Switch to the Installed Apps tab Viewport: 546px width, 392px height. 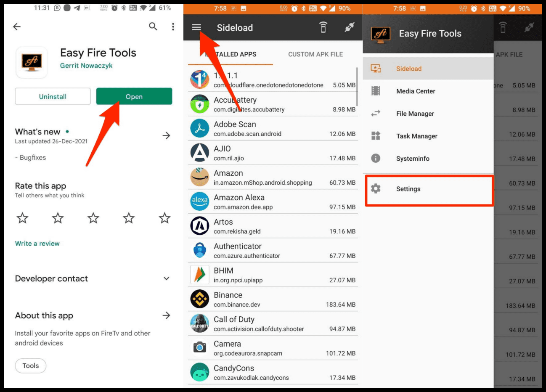231,54
